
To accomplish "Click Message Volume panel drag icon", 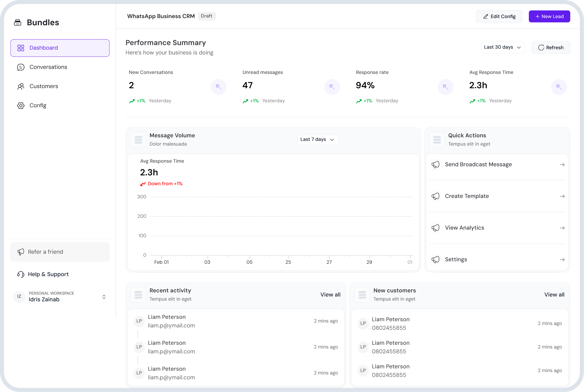I will coord(138,139).
